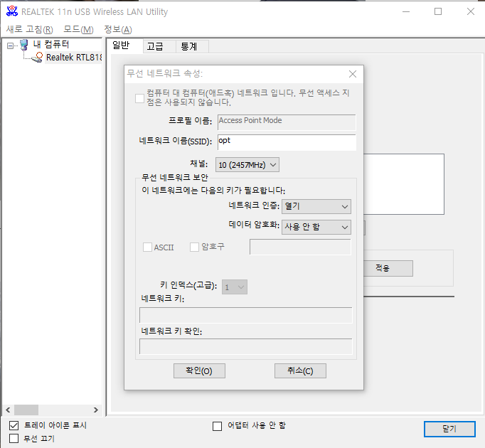Select the Realtek RTL818 adapter icon
This screenshot has height=448, width=485.
click(38, 58)
